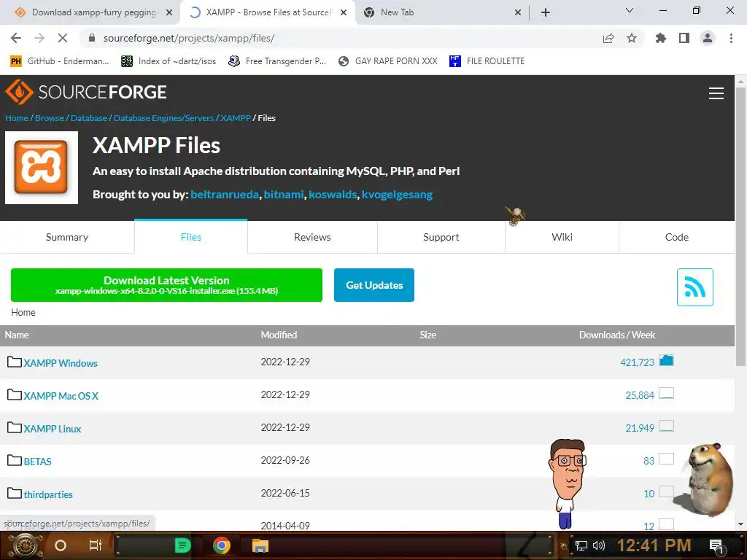Click the forward navigation arrow

(39, 38)
